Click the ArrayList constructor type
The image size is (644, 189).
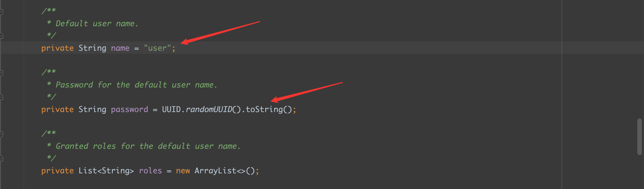[216, 171]
